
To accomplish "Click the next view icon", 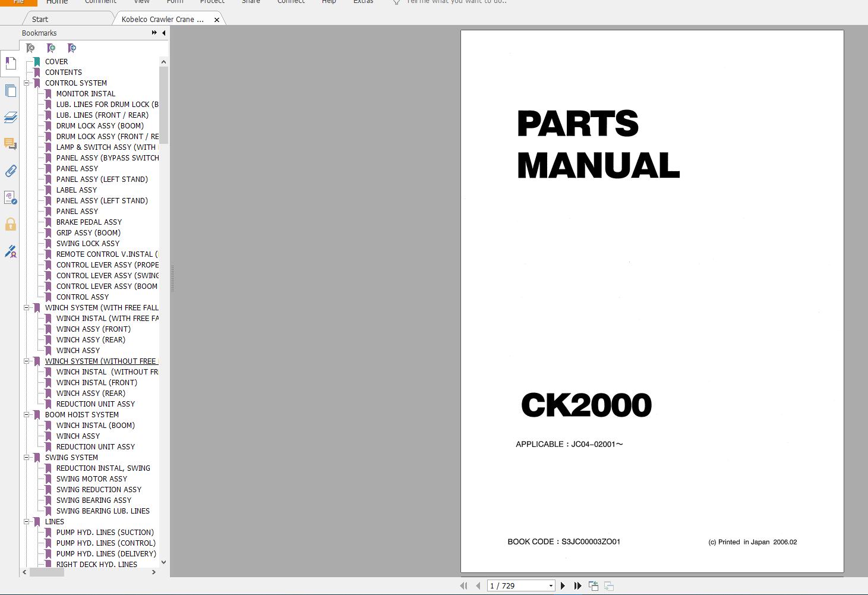I will pos(608,586).
